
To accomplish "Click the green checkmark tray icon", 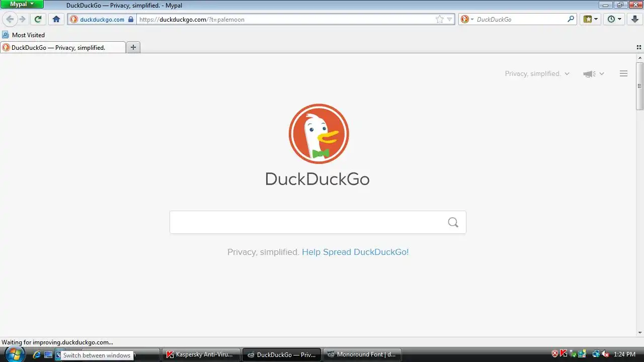I will coord(573,354).
